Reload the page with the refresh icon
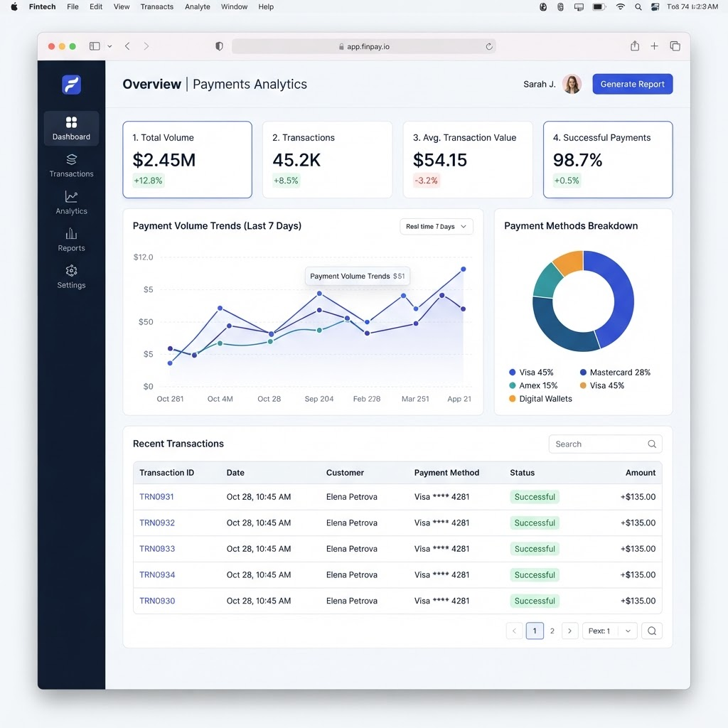This screenshot has width=728, height=728. point(489,46)
